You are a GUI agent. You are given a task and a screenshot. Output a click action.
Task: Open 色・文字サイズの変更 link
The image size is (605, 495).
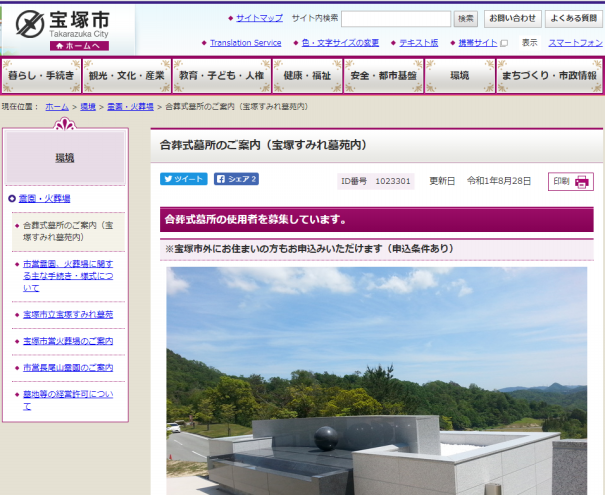pos(340,43)
